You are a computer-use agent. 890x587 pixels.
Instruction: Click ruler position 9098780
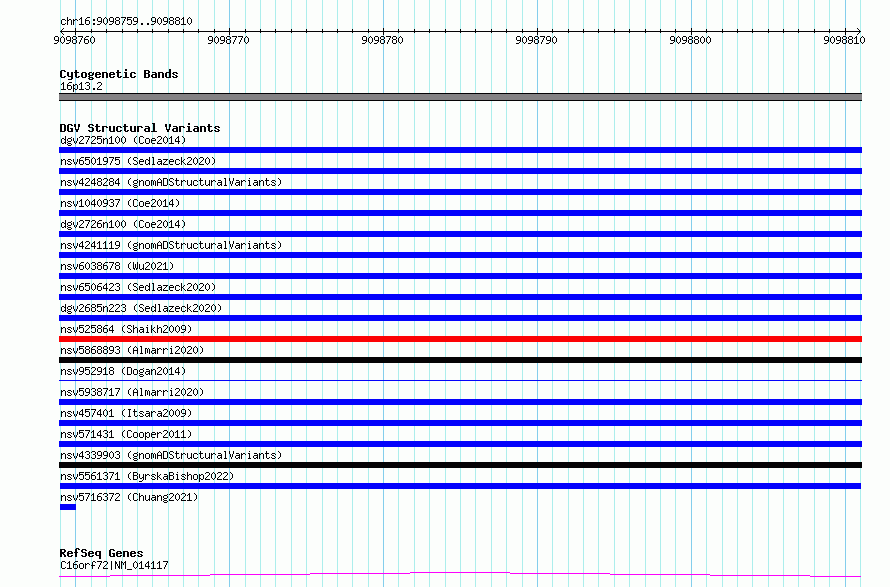[383, 40]
